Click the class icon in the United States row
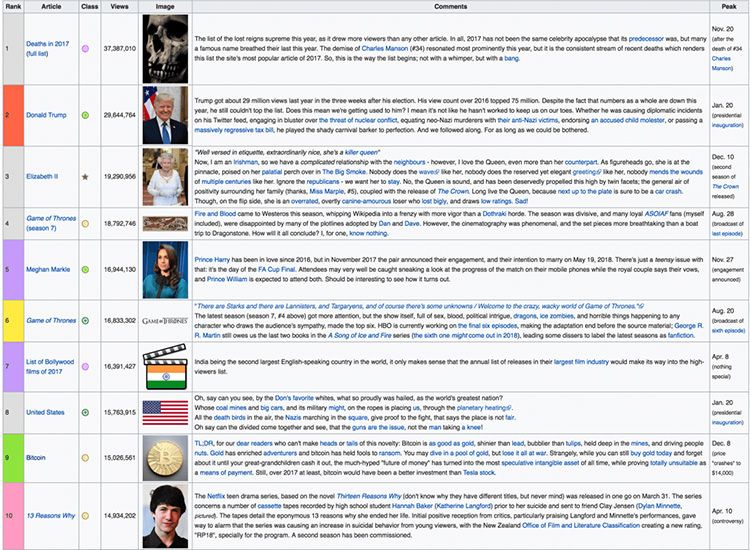This screenshot has width=750, height=550. pos(86,411)
